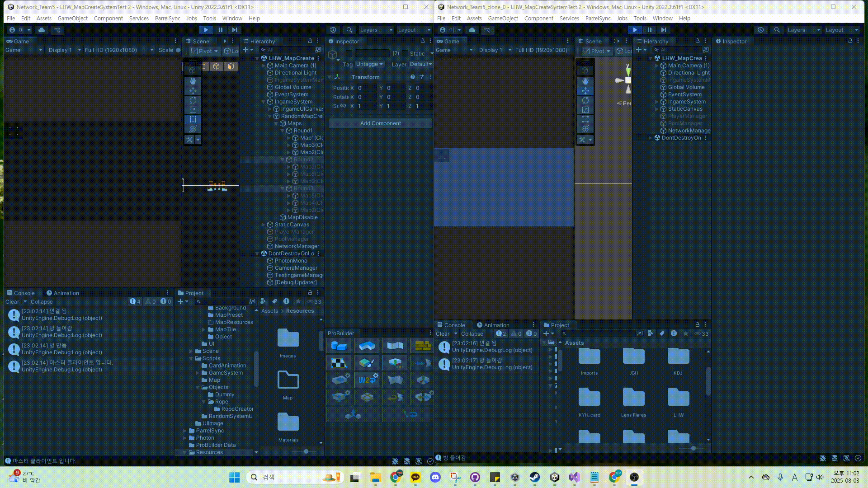Toggle the Static checkbox in Inspector
868x488 pixels.
tap(405, 53)
